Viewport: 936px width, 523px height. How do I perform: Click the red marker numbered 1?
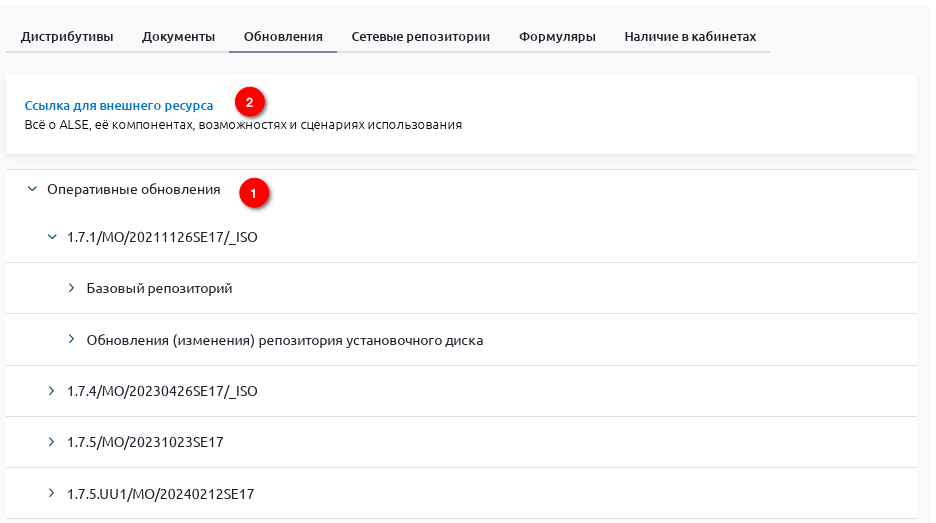click(x=254, y=192)
